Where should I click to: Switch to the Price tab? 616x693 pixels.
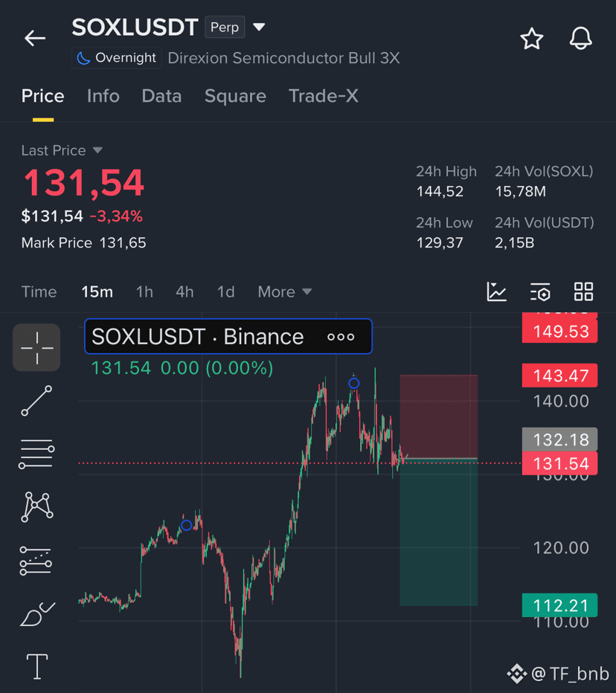click(43, 96)
